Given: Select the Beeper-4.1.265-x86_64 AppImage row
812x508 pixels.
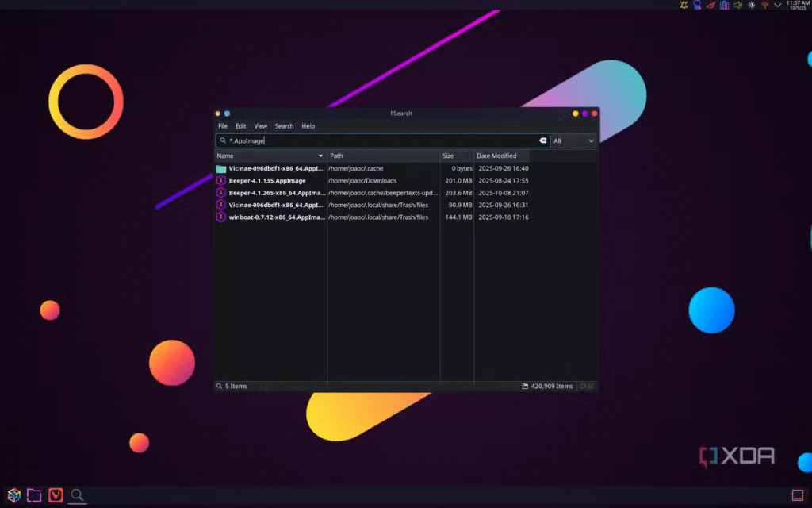Looking at the screenshot, I should [276, 193].
